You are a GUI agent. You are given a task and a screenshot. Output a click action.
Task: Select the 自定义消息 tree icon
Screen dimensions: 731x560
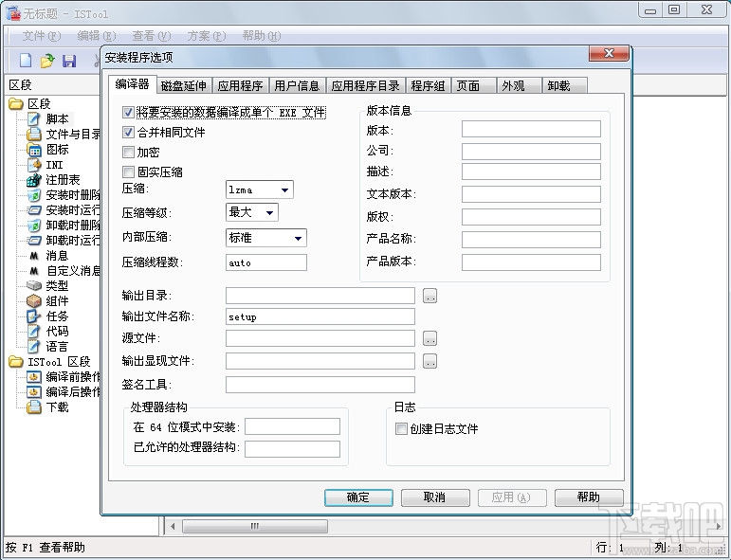[x=34, y=271]
